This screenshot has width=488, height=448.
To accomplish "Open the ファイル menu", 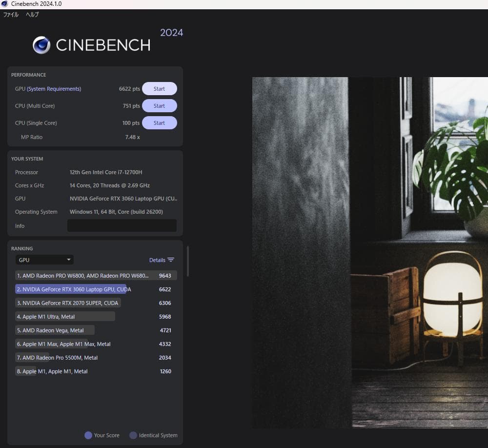I will pyautogui.click(x=11, y=15).
